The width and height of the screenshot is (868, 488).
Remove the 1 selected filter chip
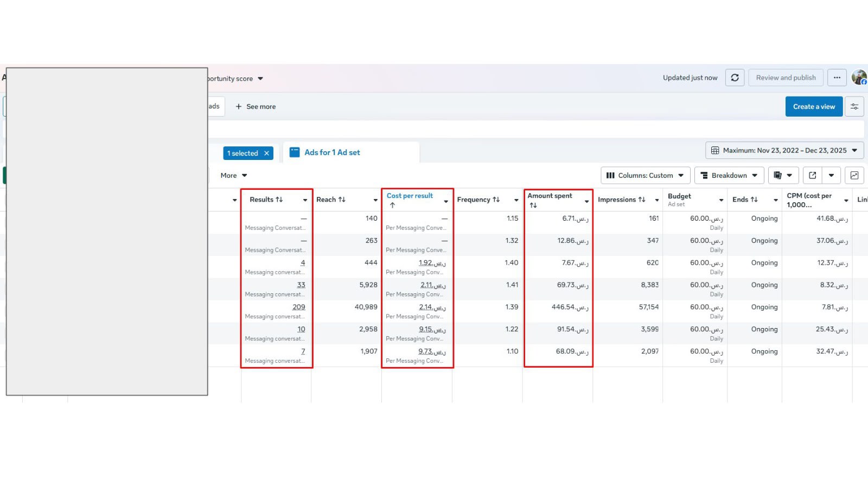pyautogui.click(x=266, y=153)
